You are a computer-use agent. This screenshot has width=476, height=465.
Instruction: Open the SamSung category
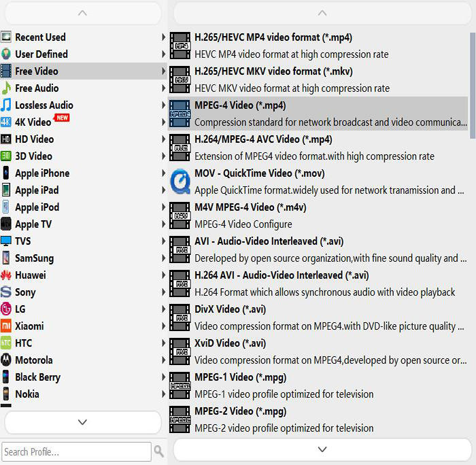[84, 258]
